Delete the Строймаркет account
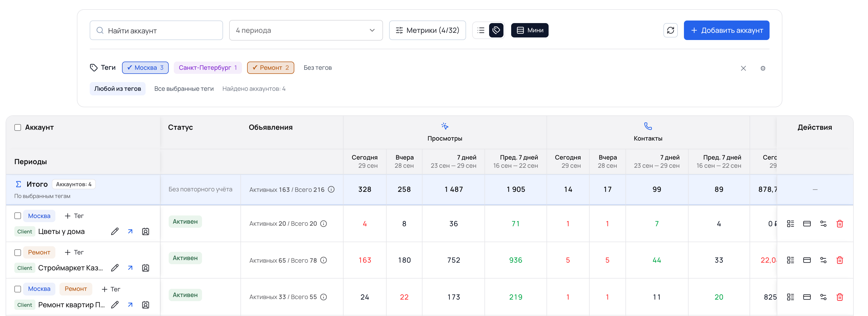Viewport: 868px width, 316px height. 839,260
